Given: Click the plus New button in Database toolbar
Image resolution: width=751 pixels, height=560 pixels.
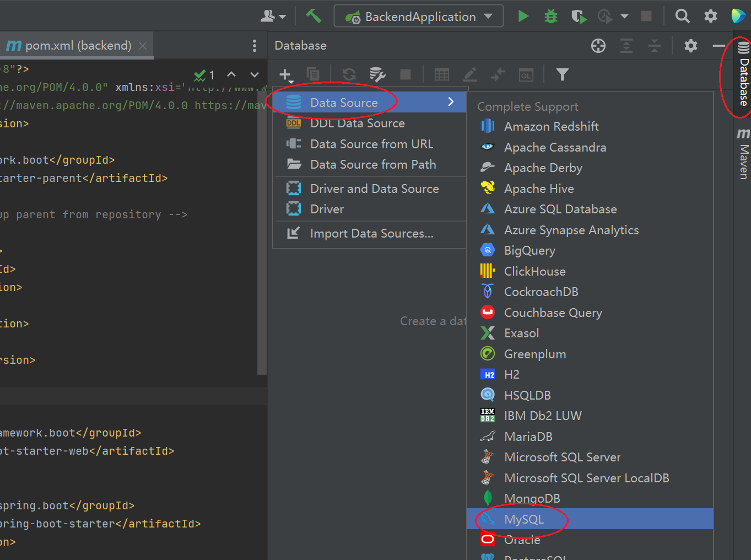Looking at the screenshot, I should pos(286,75).
